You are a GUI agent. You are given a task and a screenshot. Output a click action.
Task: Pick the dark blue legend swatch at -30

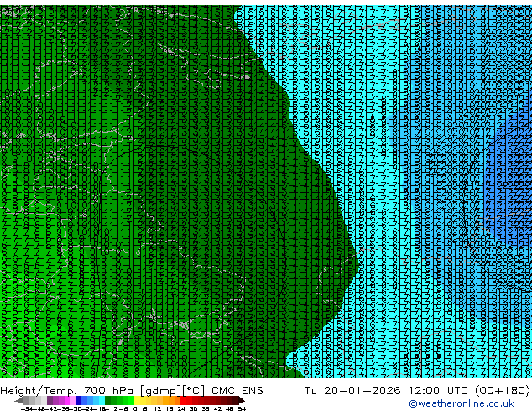click(79, 400)
